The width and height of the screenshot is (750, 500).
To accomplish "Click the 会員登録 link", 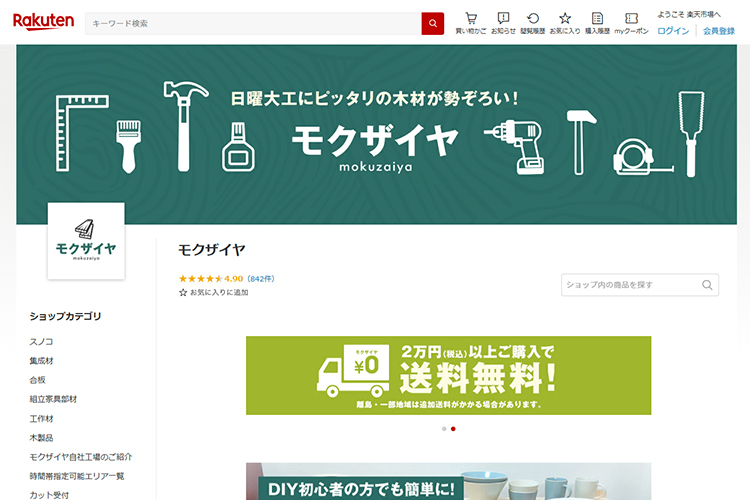I will [718, 31].
